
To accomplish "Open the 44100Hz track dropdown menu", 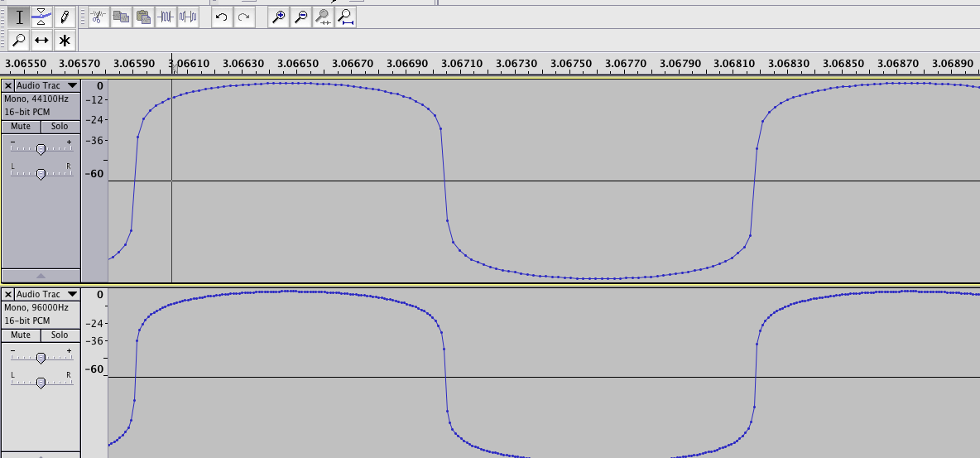I will click(x=72, y=86).
